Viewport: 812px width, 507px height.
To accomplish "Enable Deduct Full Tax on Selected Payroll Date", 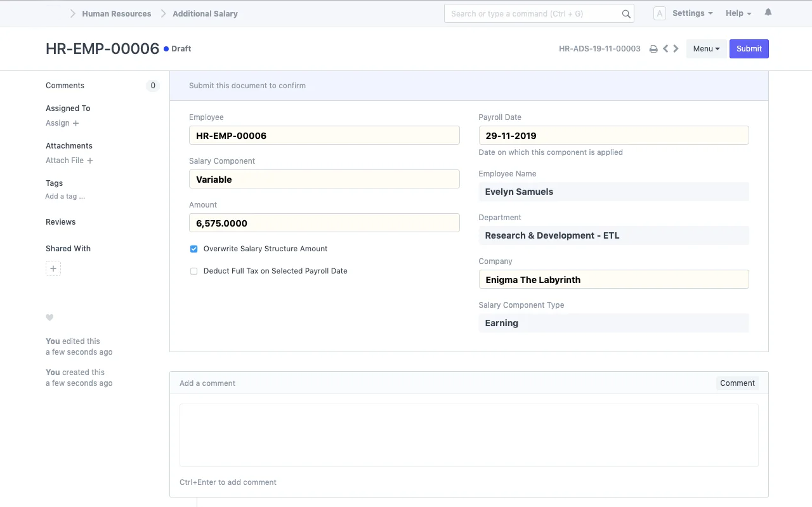I will click(x=193, y=271).
